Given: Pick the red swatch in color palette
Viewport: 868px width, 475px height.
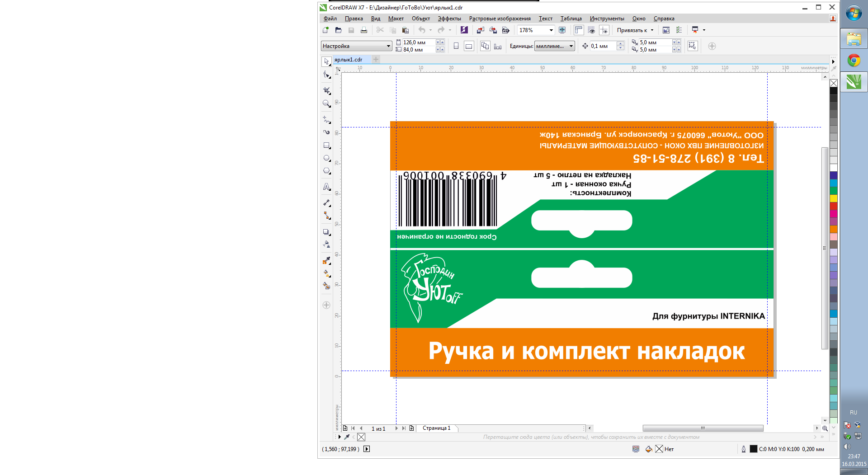Looking at the screenshot, I should tap(834, 206).
